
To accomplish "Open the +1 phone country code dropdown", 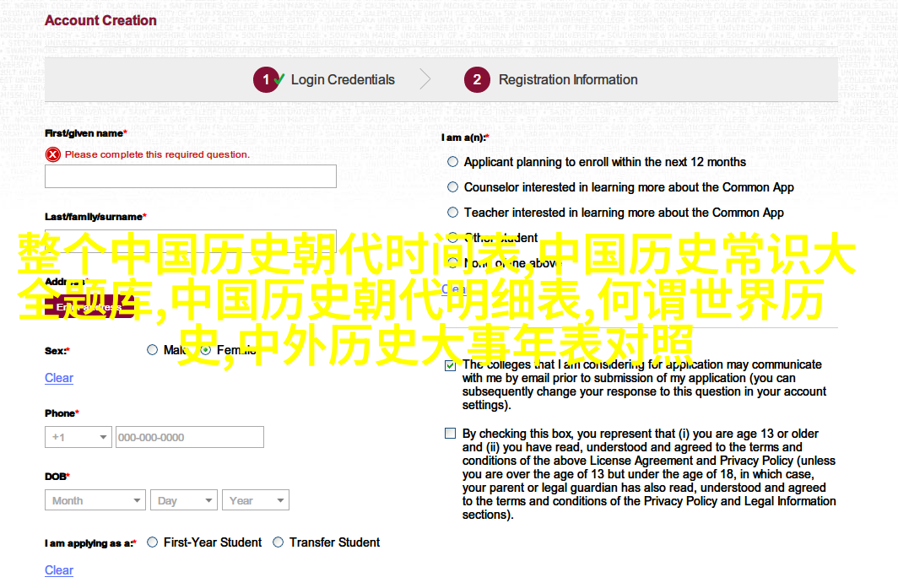I will point(78,437).
